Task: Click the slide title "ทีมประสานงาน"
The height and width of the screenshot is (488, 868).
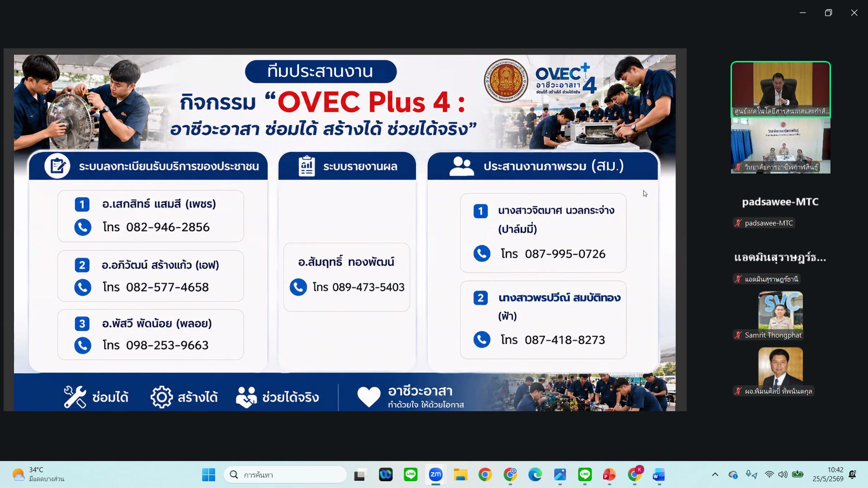Action: coord(320,71)
